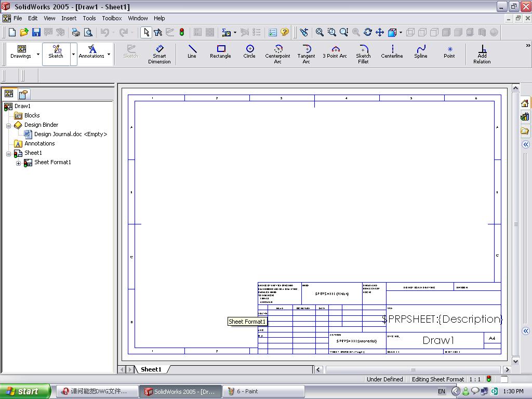
Task: Open the Toolbox menu
Action: [x=112, y=18]
